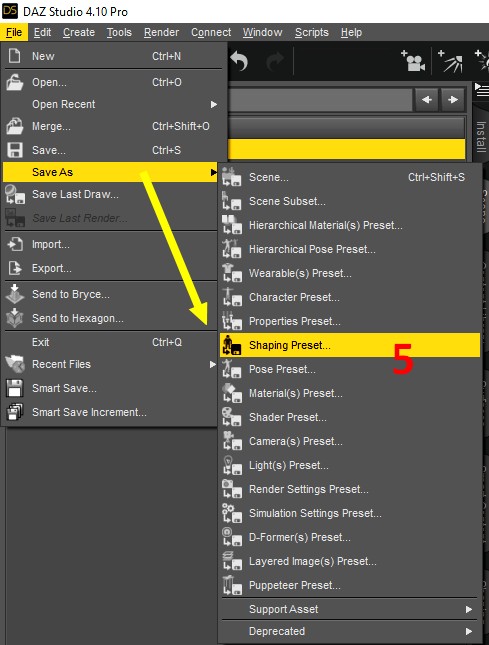Click the Redo arrow icon in toolbar
The height and width of the screenshot is (645, 489).
coord(275,61)
